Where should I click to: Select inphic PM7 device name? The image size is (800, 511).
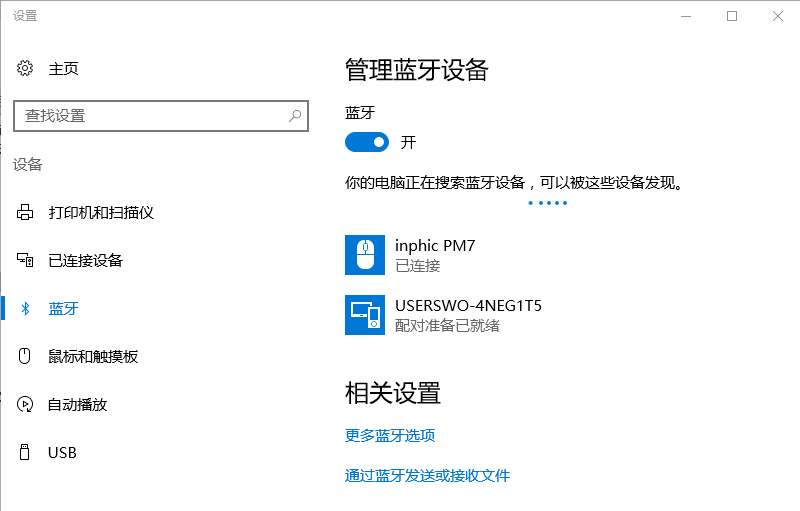coord(435,246)
